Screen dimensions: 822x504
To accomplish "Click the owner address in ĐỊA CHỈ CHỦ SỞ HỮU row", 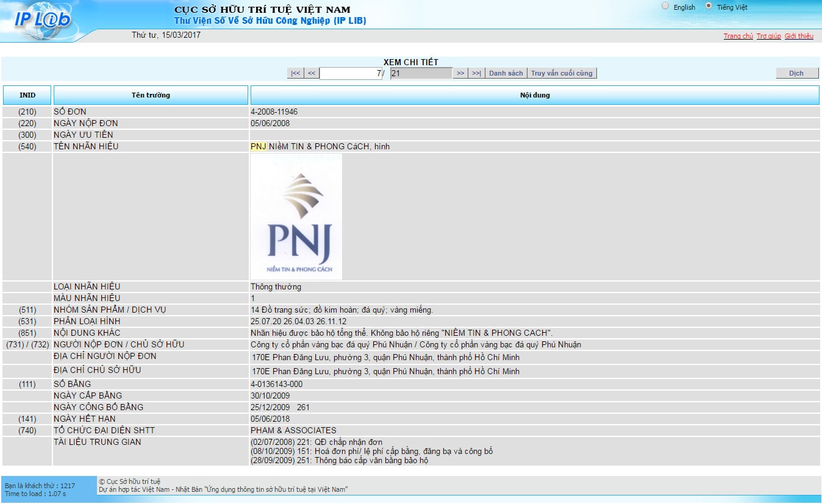I will pyautogui.click(x=386, y=371).
